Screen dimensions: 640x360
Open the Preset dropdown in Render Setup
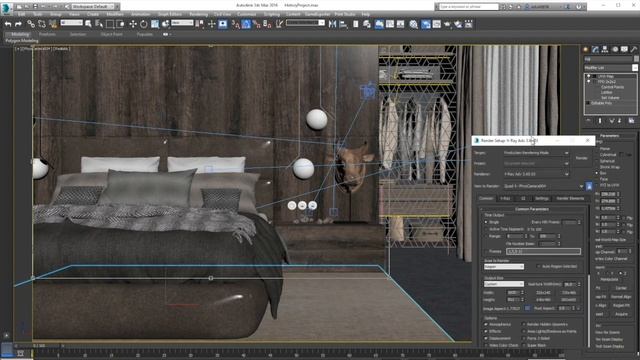(x=536, y=164)
